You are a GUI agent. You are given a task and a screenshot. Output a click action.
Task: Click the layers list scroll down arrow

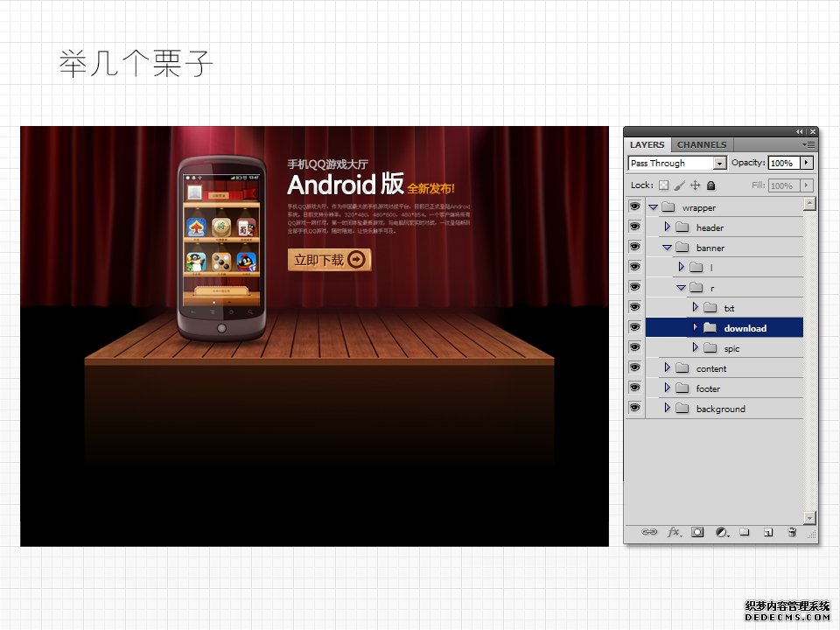point(809,517)
